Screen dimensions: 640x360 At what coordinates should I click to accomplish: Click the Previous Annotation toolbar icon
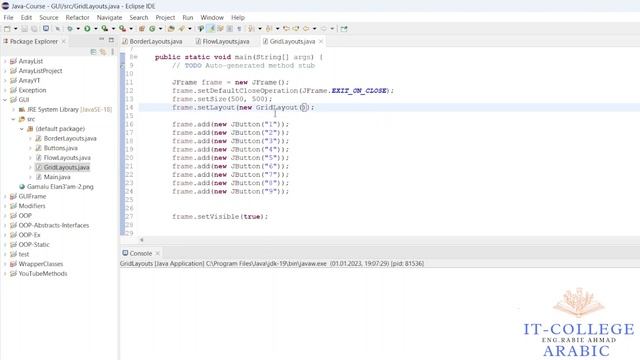click(x=269, y=29)
